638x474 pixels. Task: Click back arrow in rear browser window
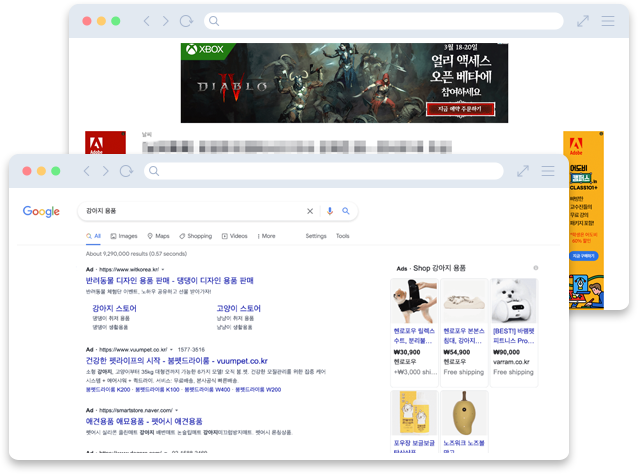point(146,21)
